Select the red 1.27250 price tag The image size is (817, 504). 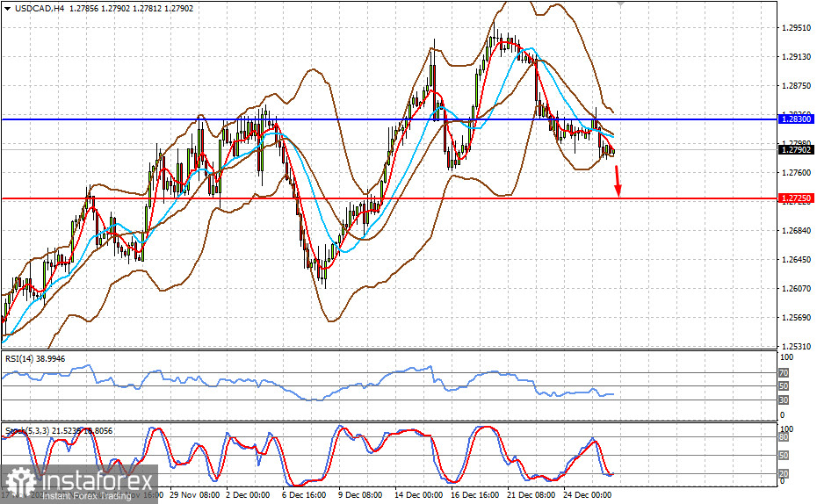click(796, 199)
